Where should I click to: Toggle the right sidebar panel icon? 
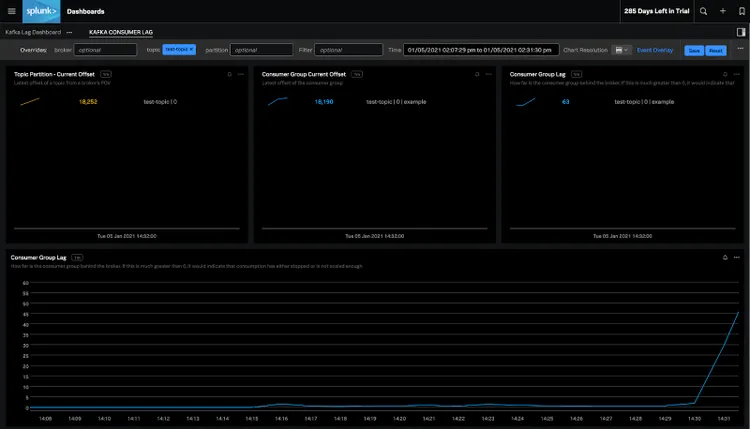740,32
